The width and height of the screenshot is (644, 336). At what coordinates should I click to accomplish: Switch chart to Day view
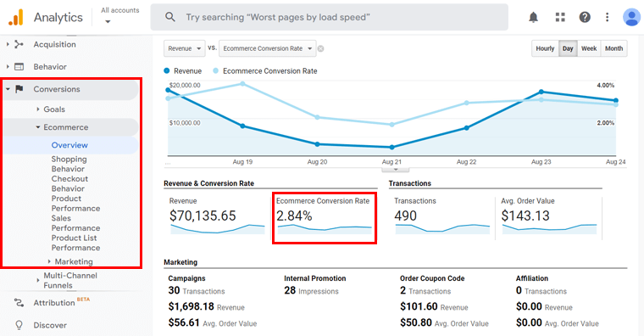(568, 48)
